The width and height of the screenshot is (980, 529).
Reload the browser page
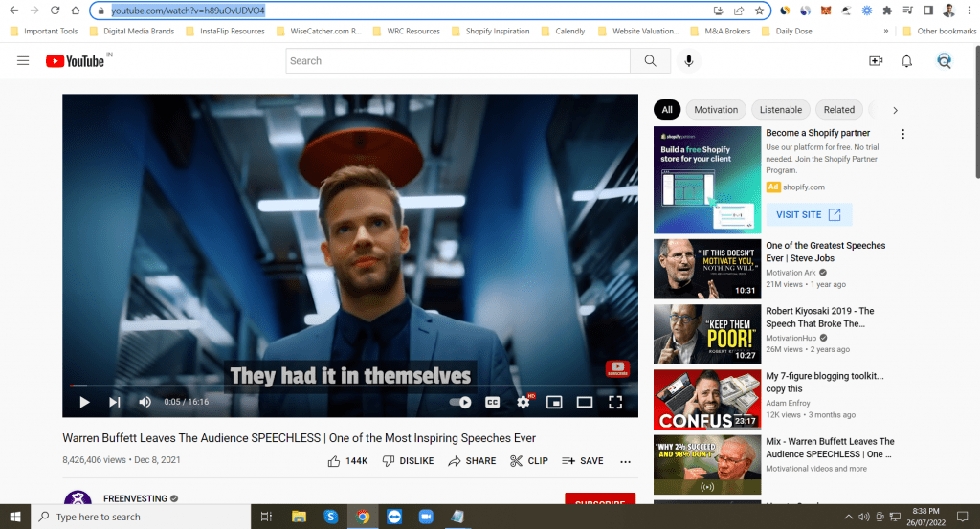pyautogui.click(x=55, y=11)
